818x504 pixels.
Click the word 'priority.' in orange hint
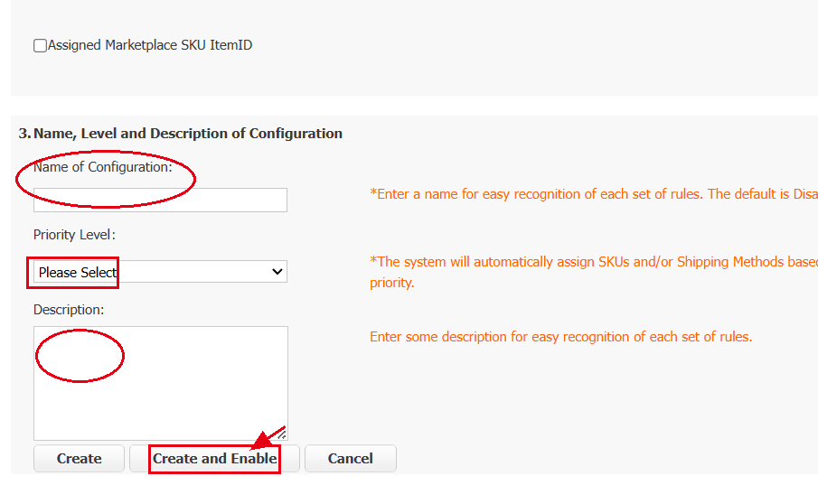pyautogui.click(x=391, y=283)
